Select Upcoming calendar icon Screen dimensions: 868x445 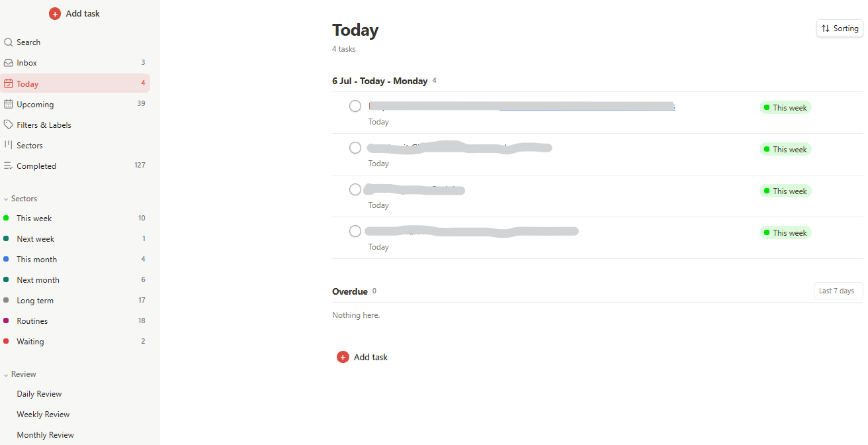tap(9, 105)
